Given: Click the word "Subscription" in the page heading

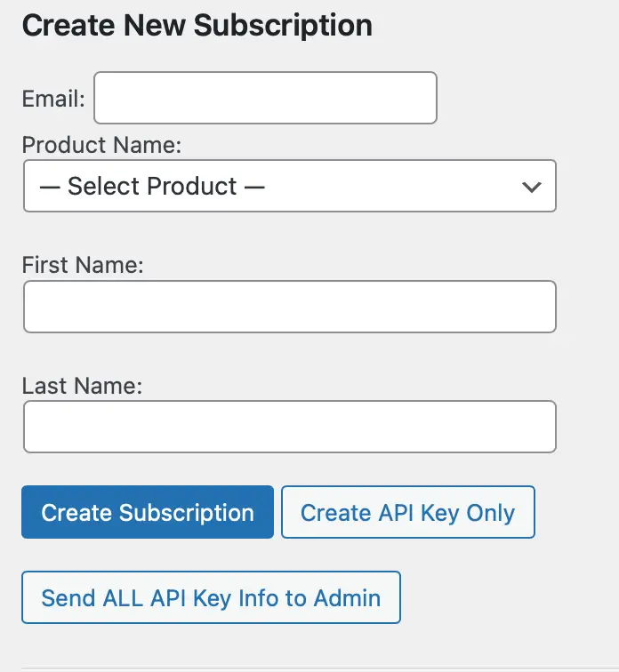Looking at the screenshot, I should [283, 25].
